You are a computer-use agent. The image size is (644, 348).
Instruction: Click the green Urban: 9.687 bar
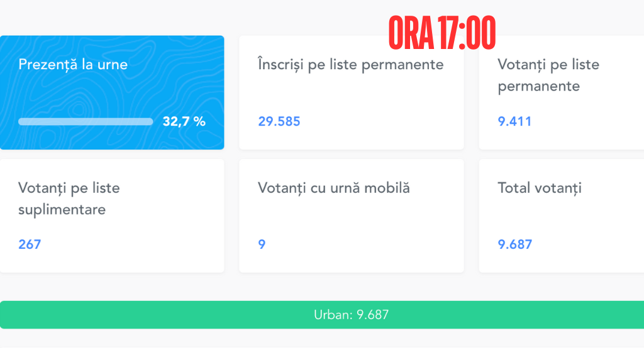[x=322, y=315]
